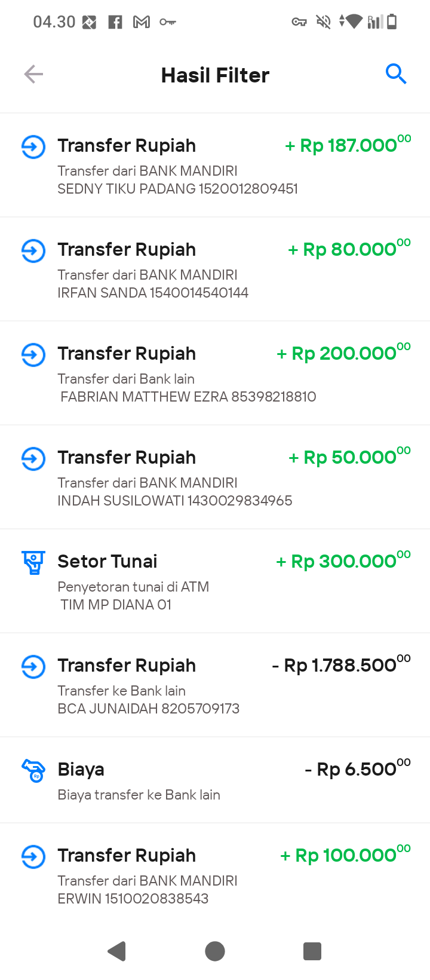Image resolution: width=430 pixels, height=980 pixels.
Task: Tap the Biaya fee icon
Action: coord(33,770)
